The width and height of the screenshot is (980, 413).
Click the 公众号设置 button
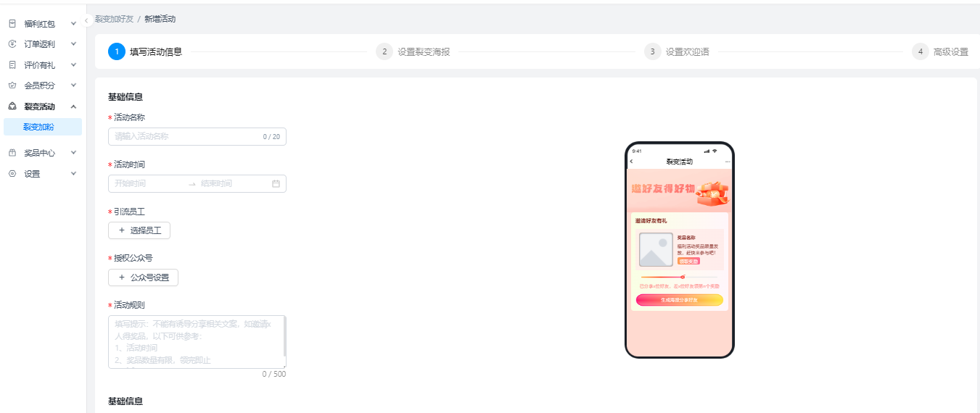coord(143,278)
